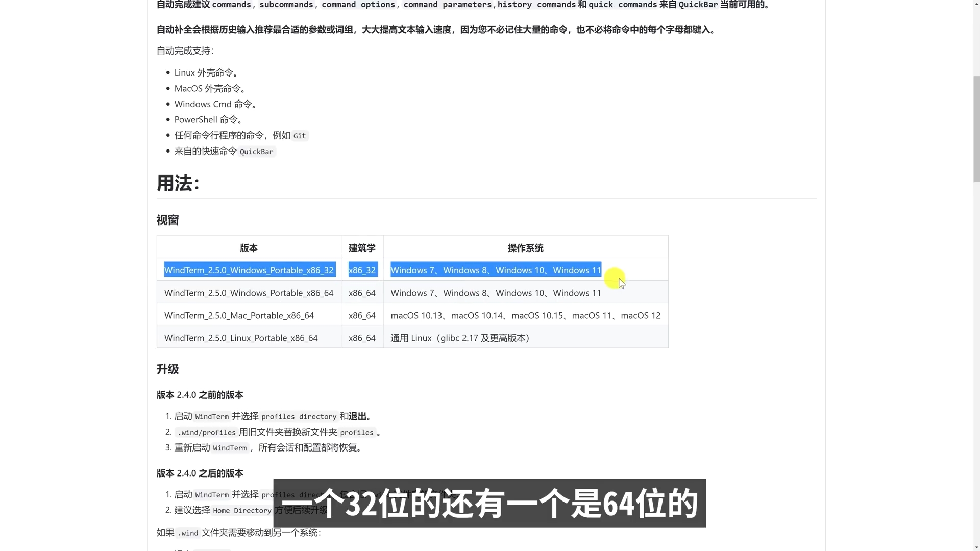Click the 视窗 subsection heading

167,220
